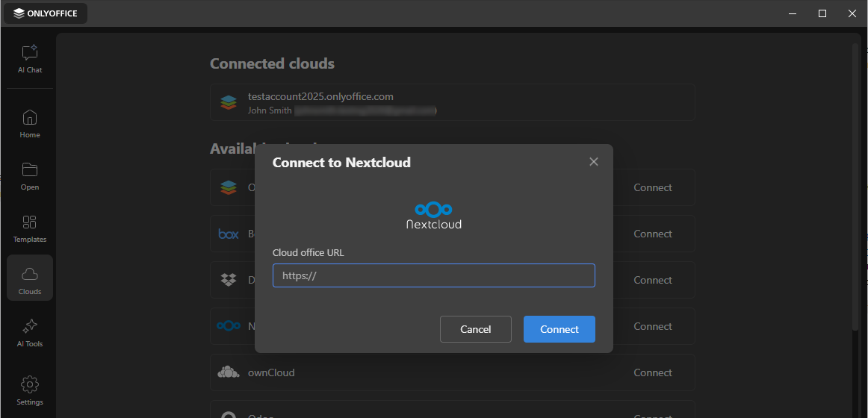Open the Templates section
The image size is (868, 418).
tap(30, 229)
